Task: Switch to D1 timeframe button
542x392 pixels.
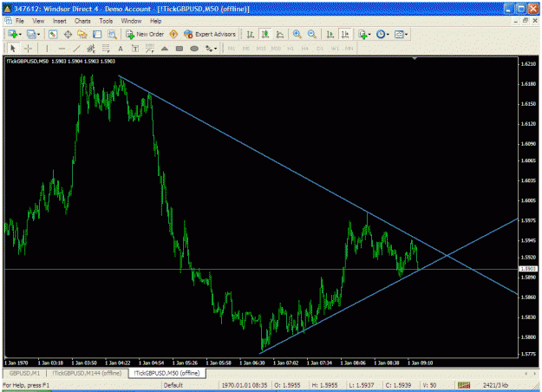Action: (x=320, y=49)
